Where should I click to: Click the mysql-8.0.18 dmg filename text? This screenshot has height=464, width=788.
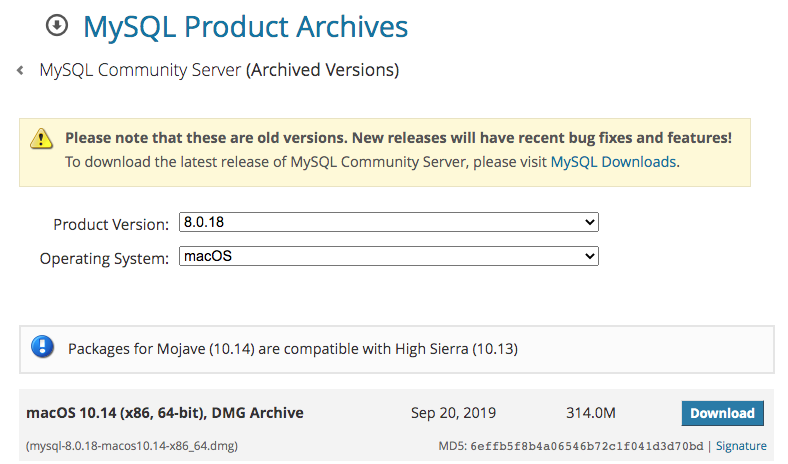click(132, 446)
